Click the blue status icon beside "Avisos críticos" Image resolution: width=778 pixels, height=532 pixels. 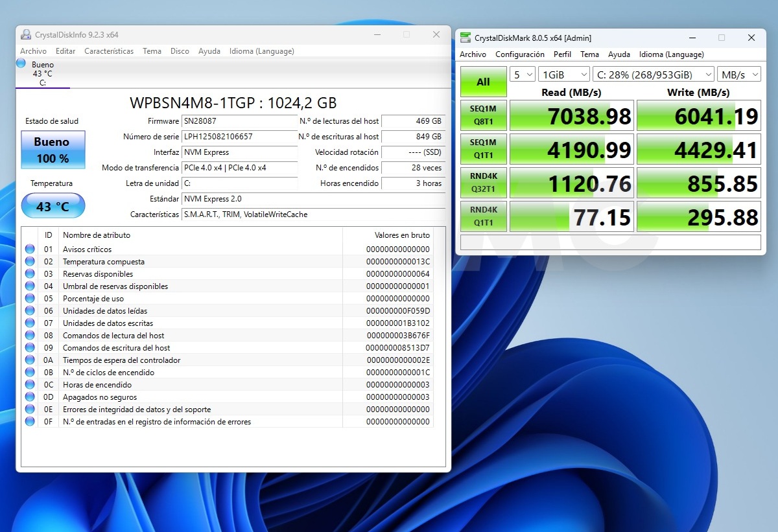pyautogui.click(x=30, y=248)
